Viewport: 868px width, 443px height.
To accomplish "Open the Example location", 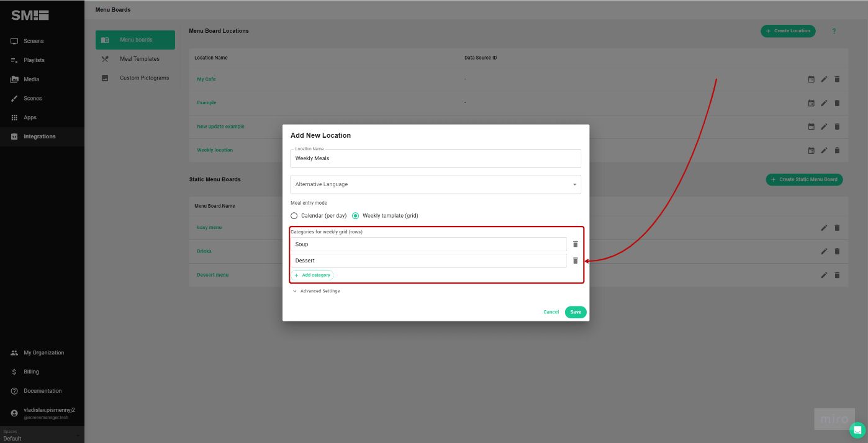I will [207, 103].
